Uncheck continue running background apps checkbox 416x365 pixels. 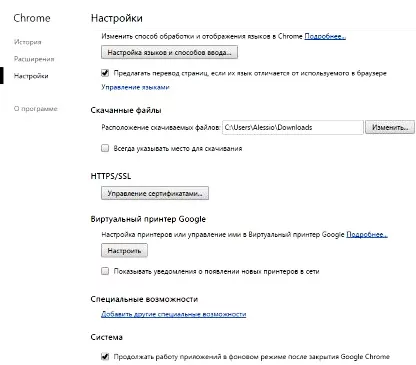[105, 356]
